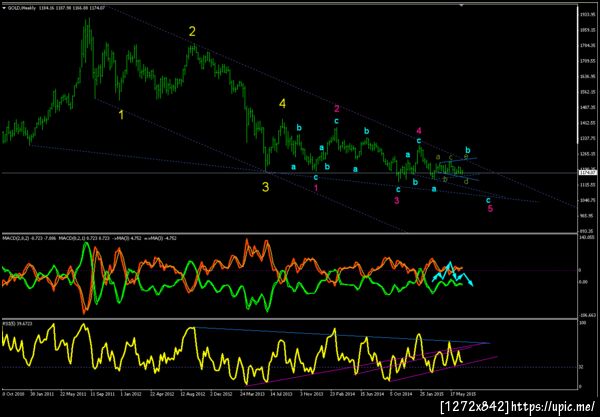Select the magenta wave label 2
Viewport: 600px width, 417px height.
337,109
